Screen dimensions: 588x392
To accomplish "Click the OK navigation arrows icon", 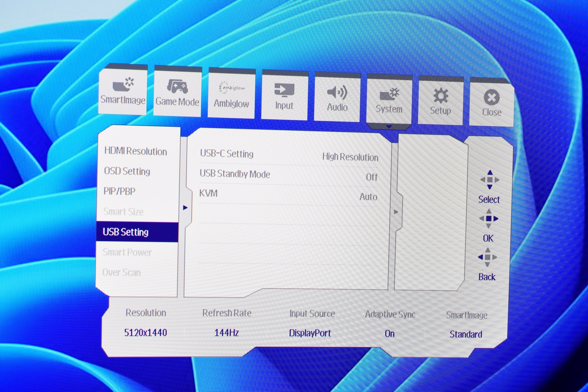I will pos(489,219).
